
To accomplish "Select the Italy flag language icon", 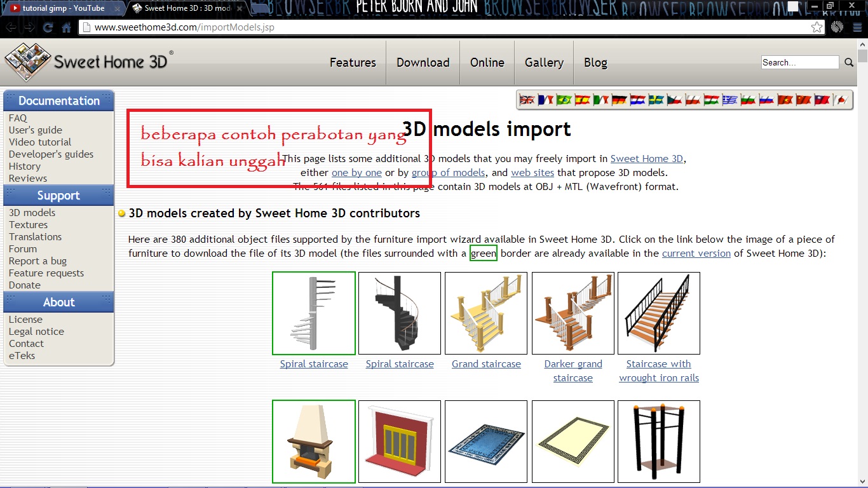I will click(x=600, y=100).
